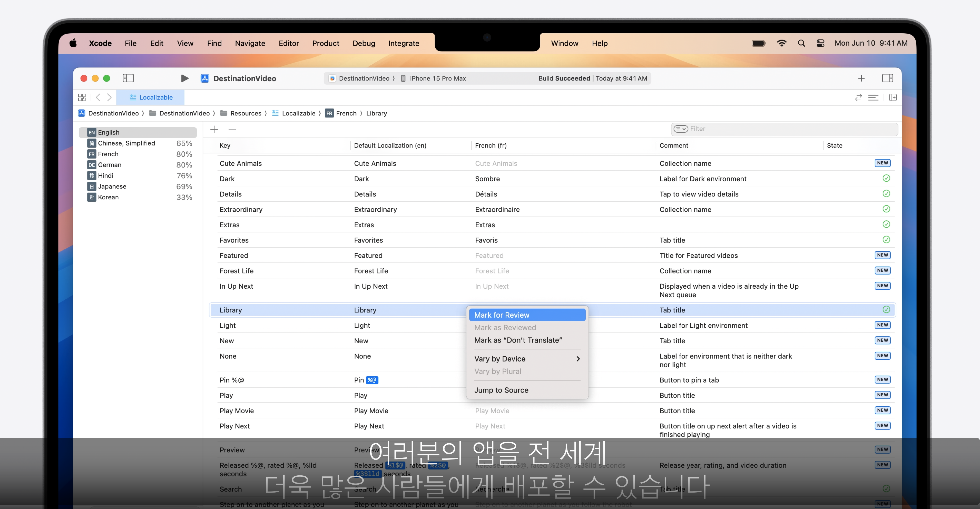Open the editor options lines icon

pos(873,97)
